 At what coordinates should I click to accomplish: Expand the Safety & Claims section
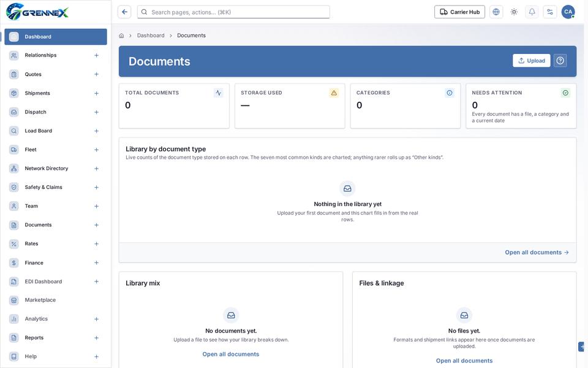click(x=96, y=188)
